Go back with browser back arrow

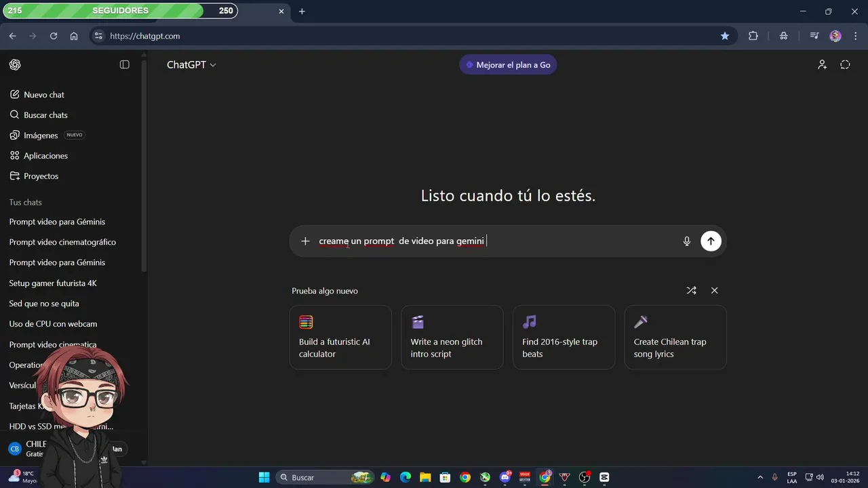(12, 36)
